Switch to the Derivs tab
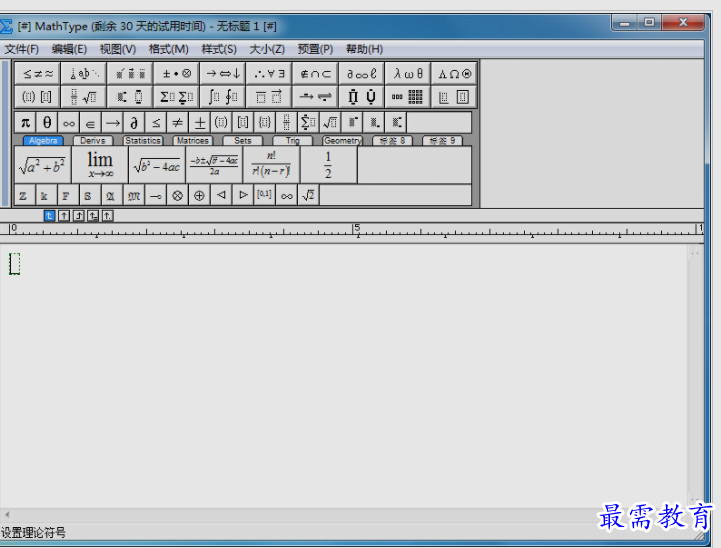The width and height of the screenshot is (721, 548). coord(93,141)
